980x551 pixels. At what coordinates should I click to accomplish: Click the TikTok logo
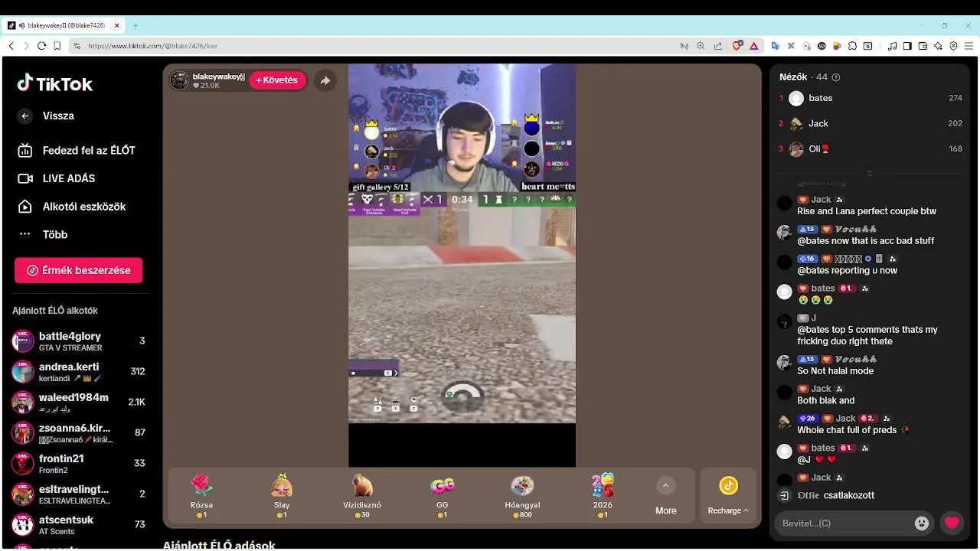55,83
